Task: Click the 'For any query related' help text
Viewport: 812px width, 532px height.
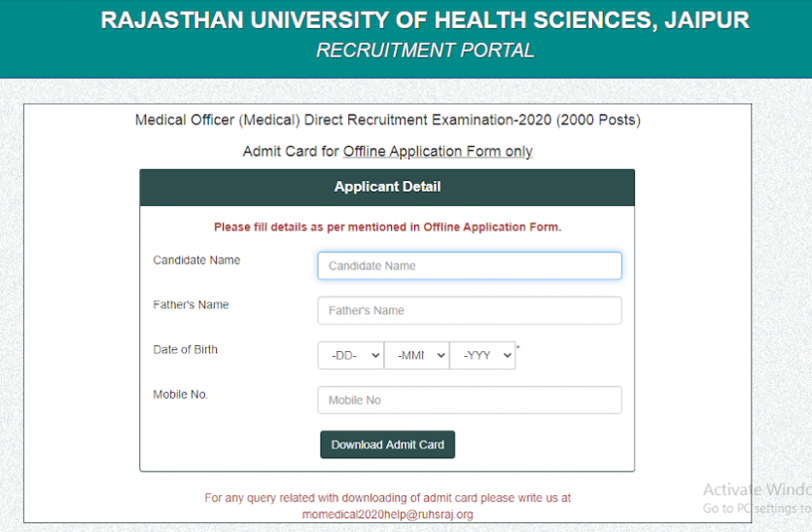Action: point(387,498)
